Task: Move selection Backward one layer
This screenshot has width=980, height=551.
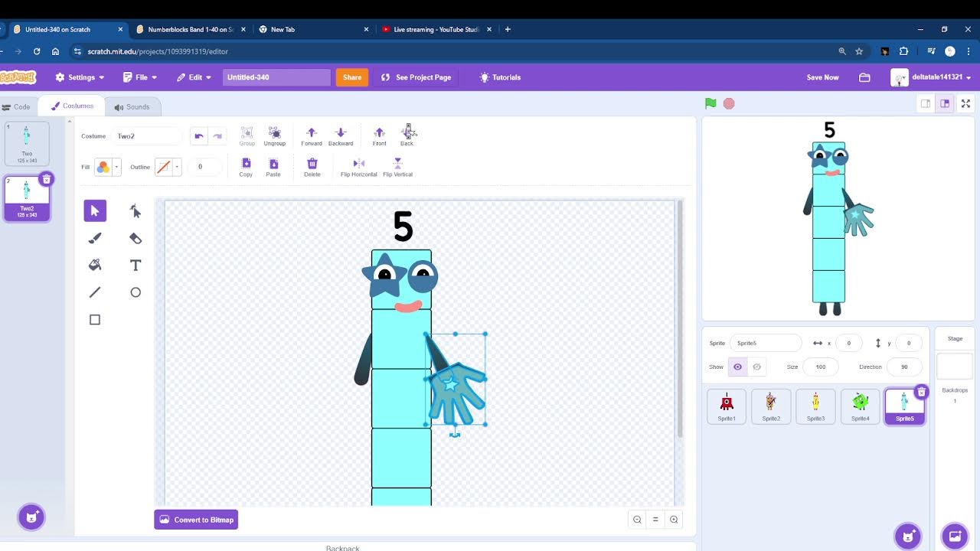Action: point(341,136)
